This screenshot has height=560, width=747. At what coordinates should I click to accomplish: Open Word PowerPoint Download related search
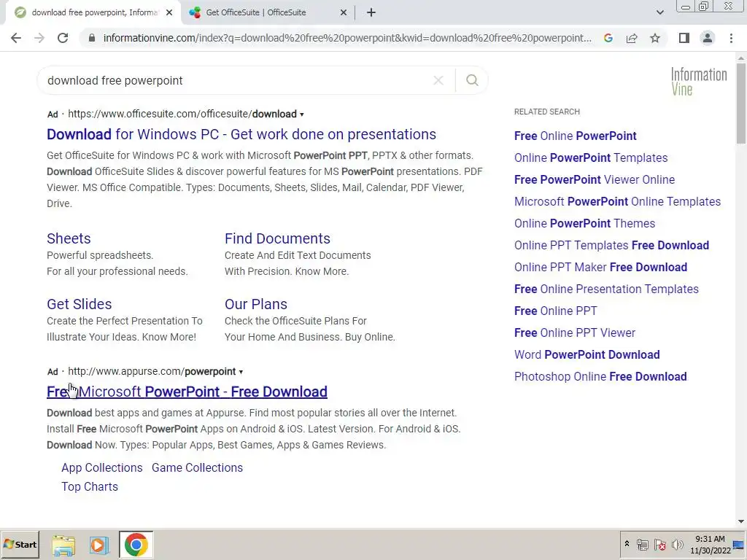[x=587, y=355]
